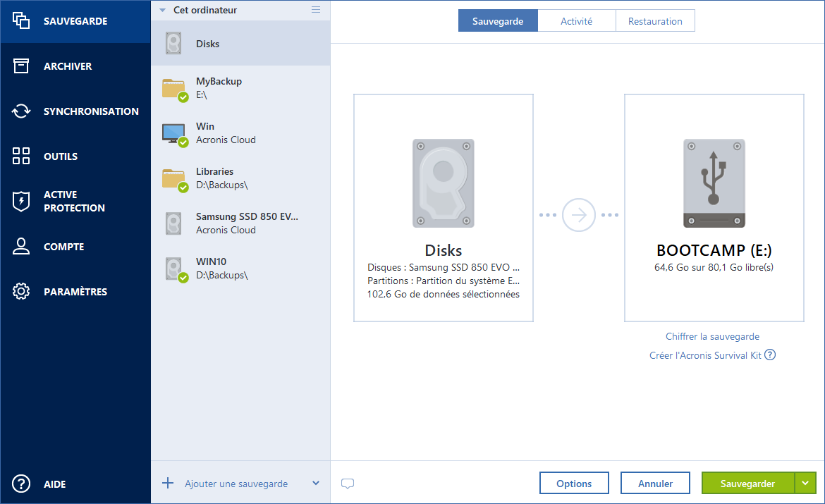Screen dimensions: 825x504
Task: Collapse the Cet ordinateur list
Action: click(x=163, y=11)
